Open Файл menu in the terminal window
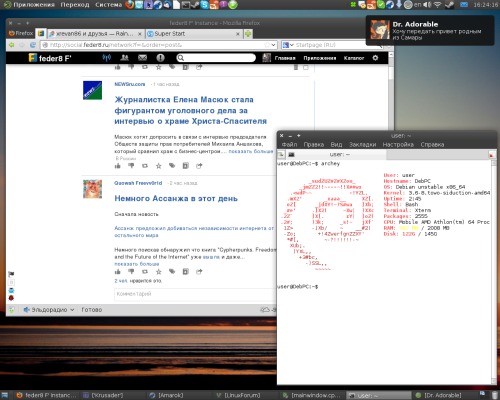The height and width of the screenshot is (400, 500). pyautogui.click(x=289, y=144)
